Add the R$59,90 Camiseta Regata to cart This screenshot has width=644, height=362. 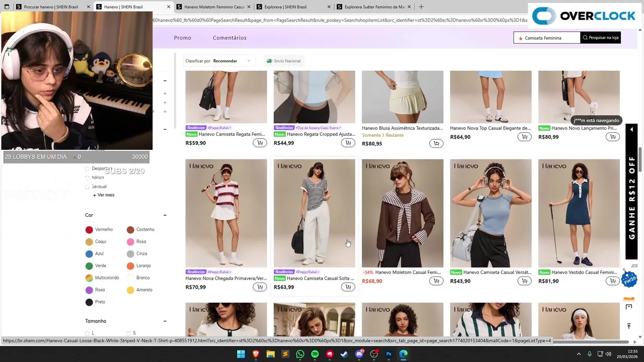point(260,143)
